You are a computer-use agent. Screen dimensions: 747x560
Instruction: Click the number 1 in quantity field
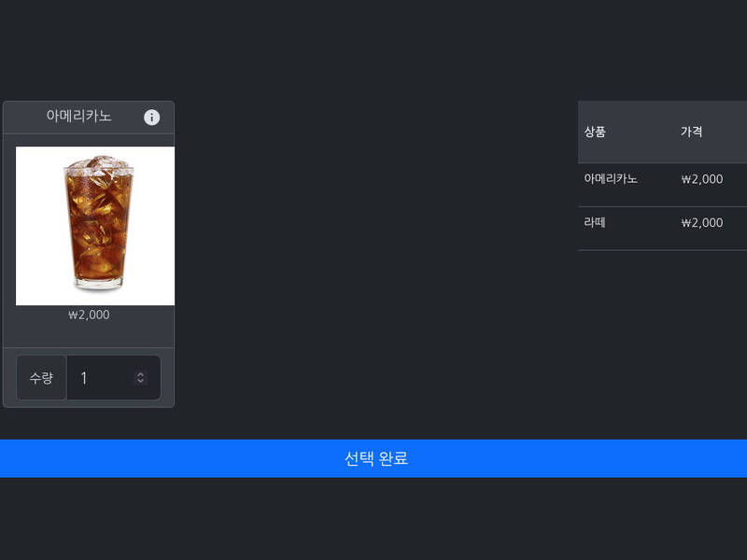click(84, 378)
